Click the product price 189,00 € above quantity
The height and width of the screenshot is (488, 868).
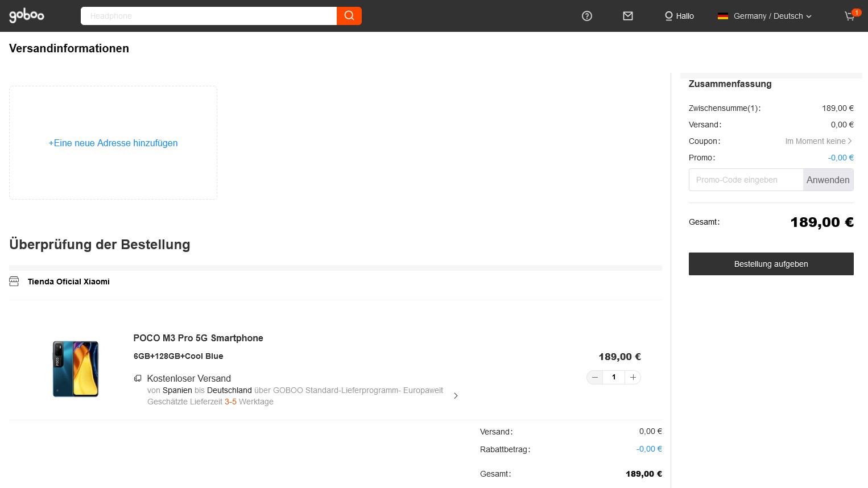619,357
